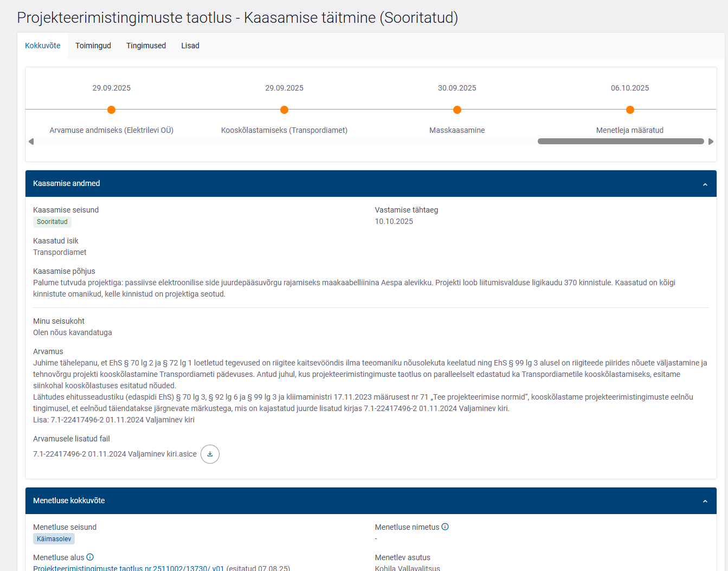Screen dimensions: 728x571
Task: Click the timeline horizontal scrollbar thumb
Action: 620,142
